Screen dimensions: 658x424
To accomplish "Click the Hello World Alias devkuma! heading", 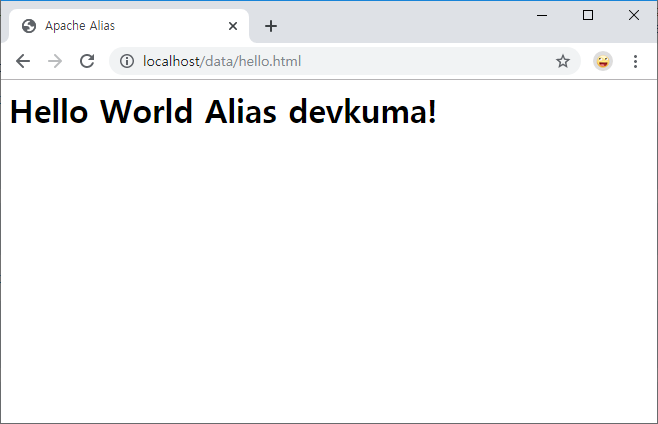I will point(223,112).
